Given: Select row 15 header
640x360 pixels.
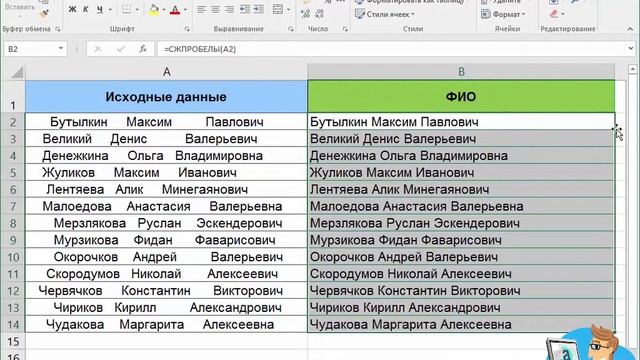Looking at the screenshot, I should (x=13, y=341).
